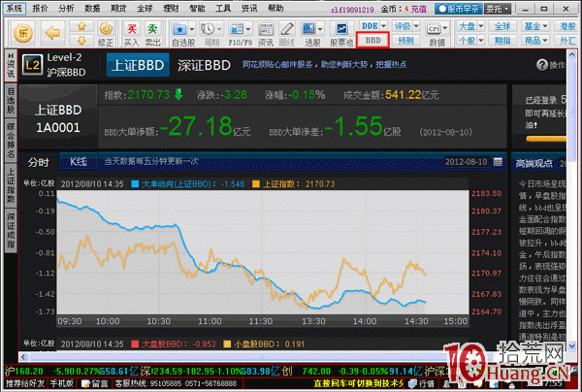Click the horizontal scrollbar left arrow
Screen dimensions: 582x392
[x=23, y=357]
